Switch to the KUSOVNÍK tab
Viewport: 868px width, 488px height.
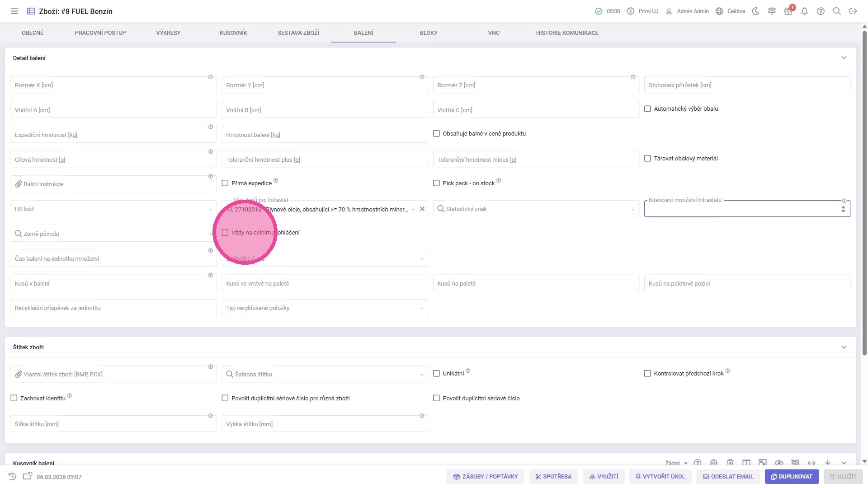click(x=233, y=33)
